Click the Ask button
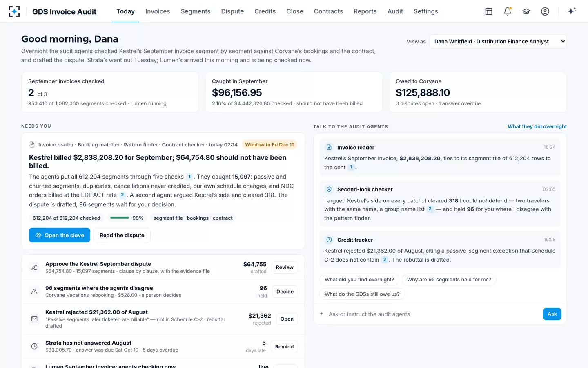The width and height of the screenshot is (588, 368). point(552,314)
